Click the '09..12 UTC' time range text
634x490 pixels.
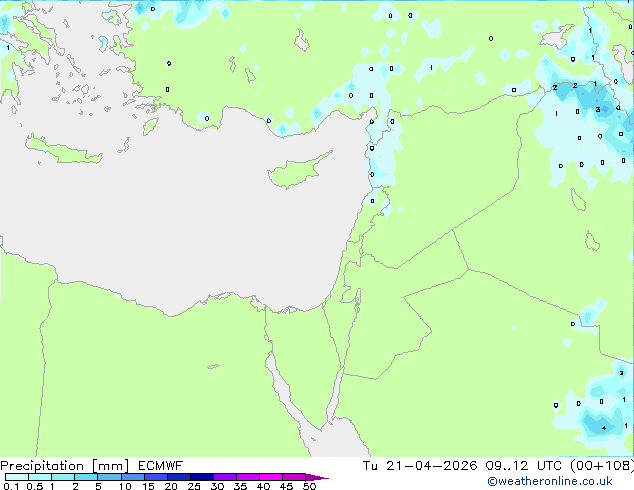tap(524, 466)
